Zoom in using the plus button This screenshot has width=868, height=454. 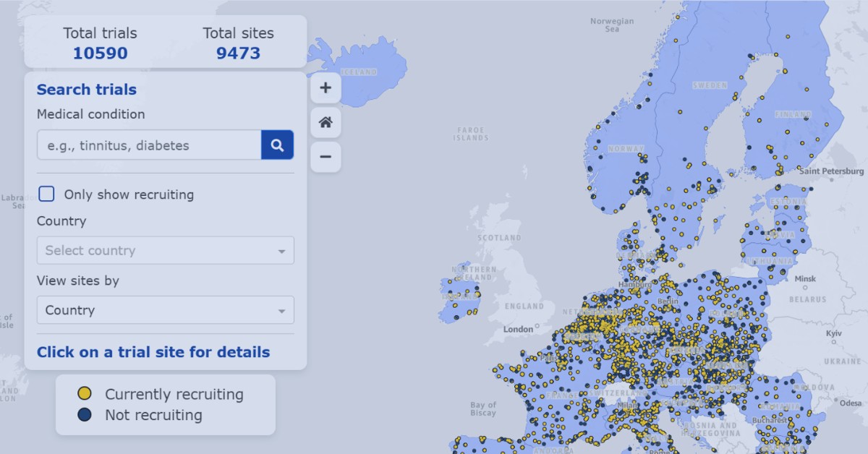tap(325, 88)
